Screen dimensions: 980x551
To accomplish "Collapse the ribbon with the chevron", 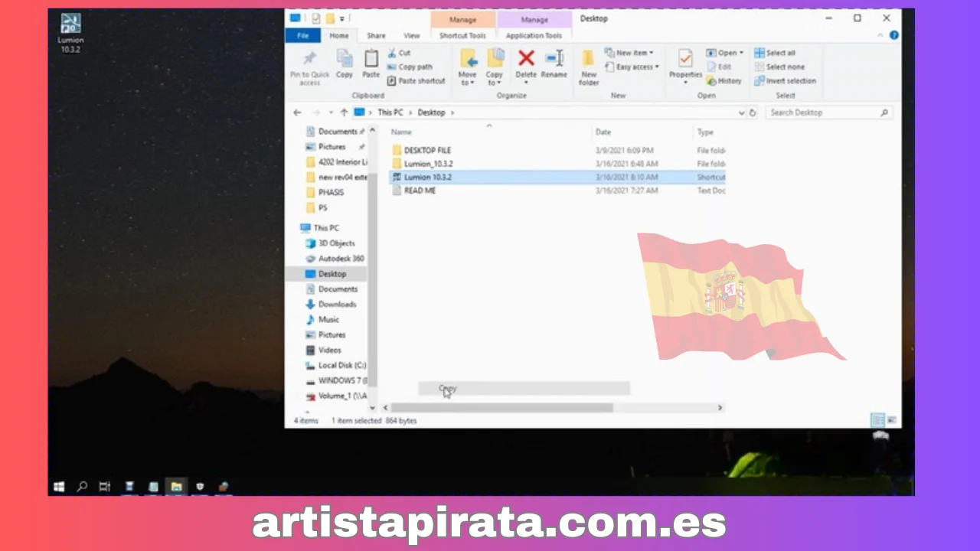I will [881, 35].
